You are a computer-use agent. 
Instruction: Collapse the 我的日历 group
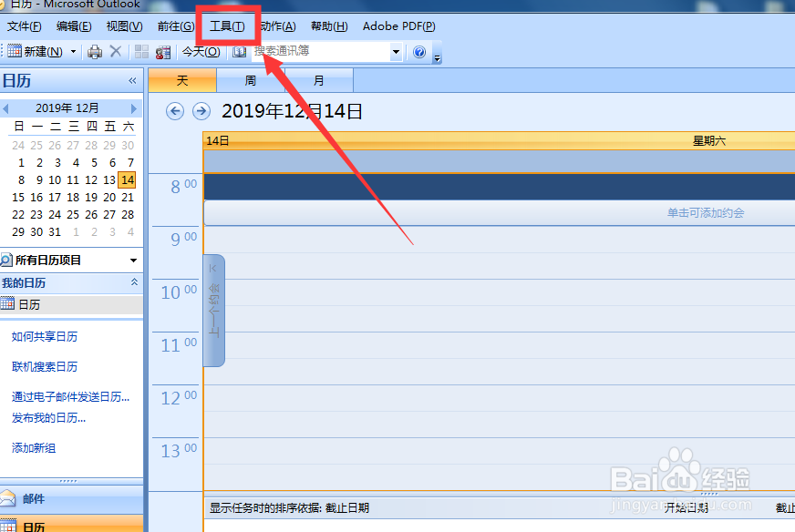tap(134, 282)
